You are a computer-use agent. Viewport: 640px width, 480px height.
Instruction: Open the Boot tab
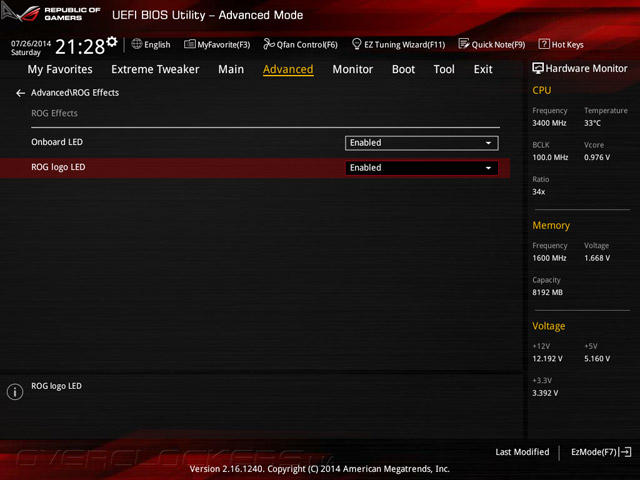coord(403,69)
